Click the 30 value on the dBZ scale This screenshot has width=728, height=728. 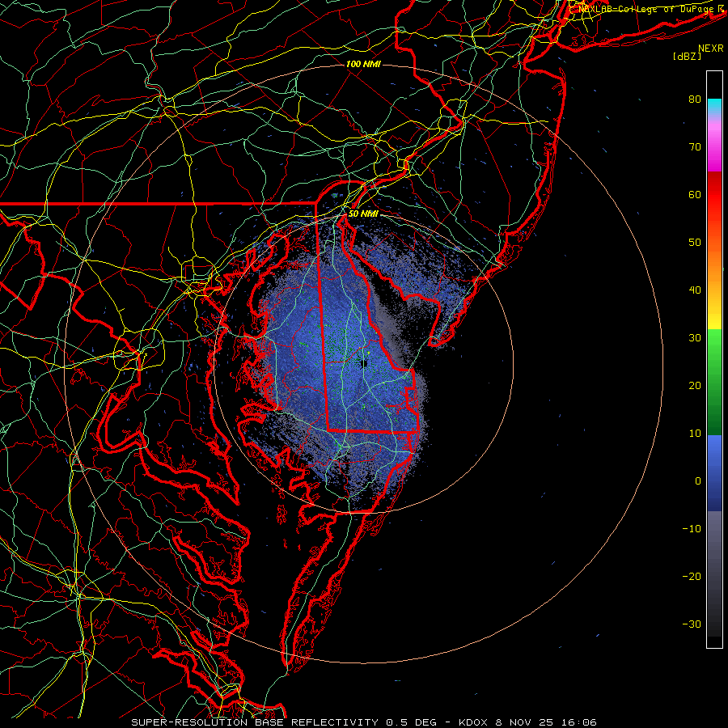tap(695, 338)
